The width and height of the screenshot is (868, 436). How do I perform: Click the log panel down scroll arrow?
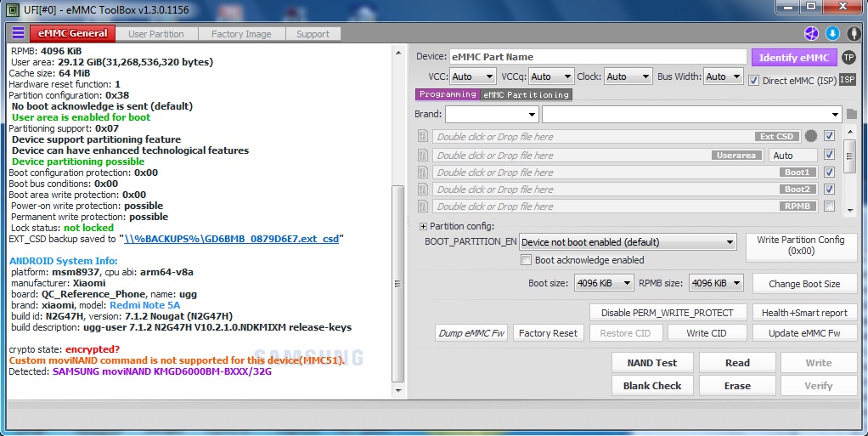398,391
